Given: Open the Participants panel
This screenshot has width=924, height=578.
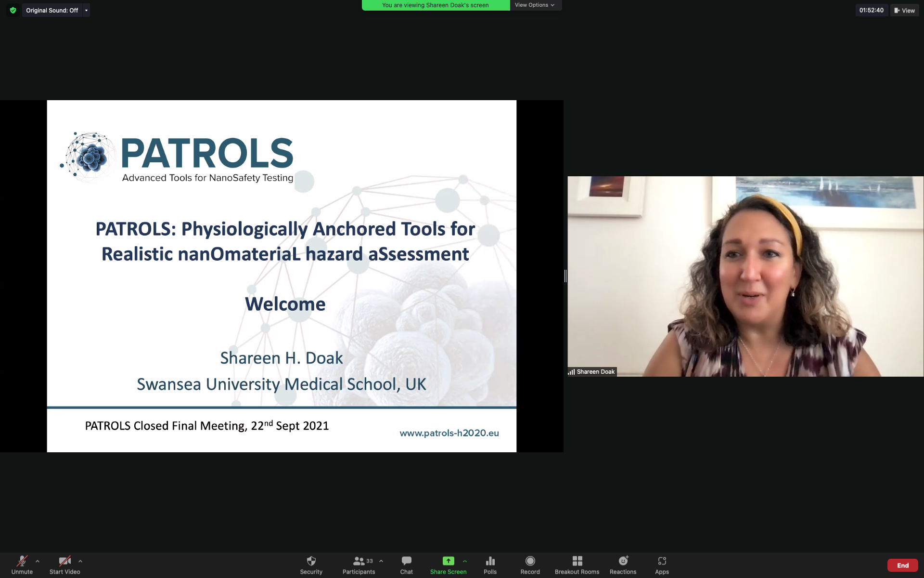Looking at the screenshot, I should click(359, 565).
